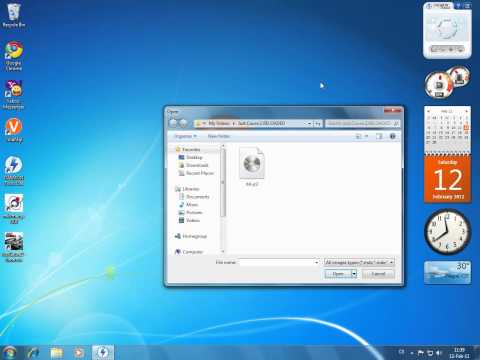The image size is (480, 360).
Task: Click in the File name input field
Action: pyautogui.click(x=277, y=263)
